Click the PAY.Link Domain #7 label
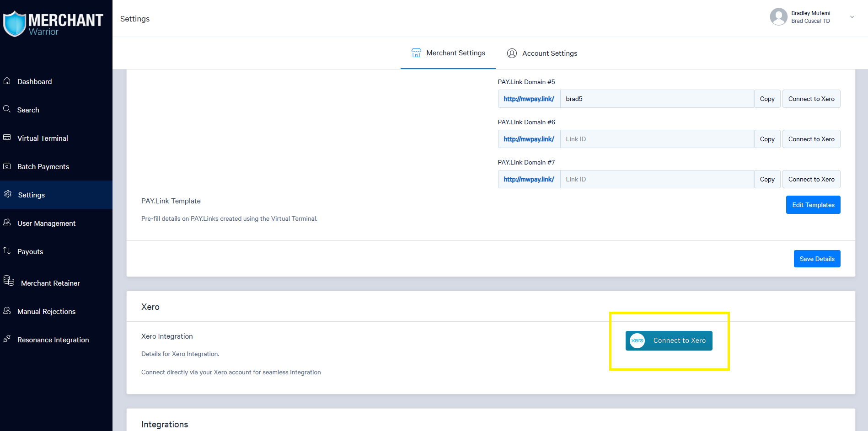This screenshot has height=431, width=868. pyautogui.click(x=526, y=162)
